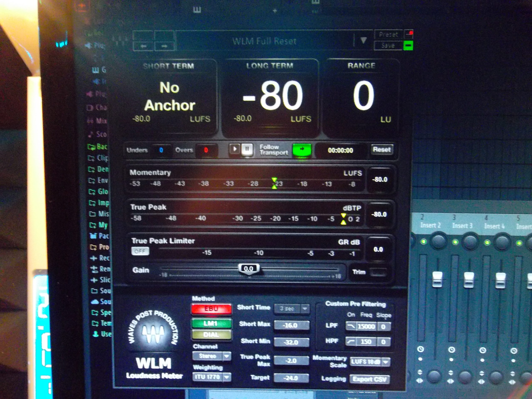
Task: Click the Insert 4 volume fader
Action: [500, 280]
